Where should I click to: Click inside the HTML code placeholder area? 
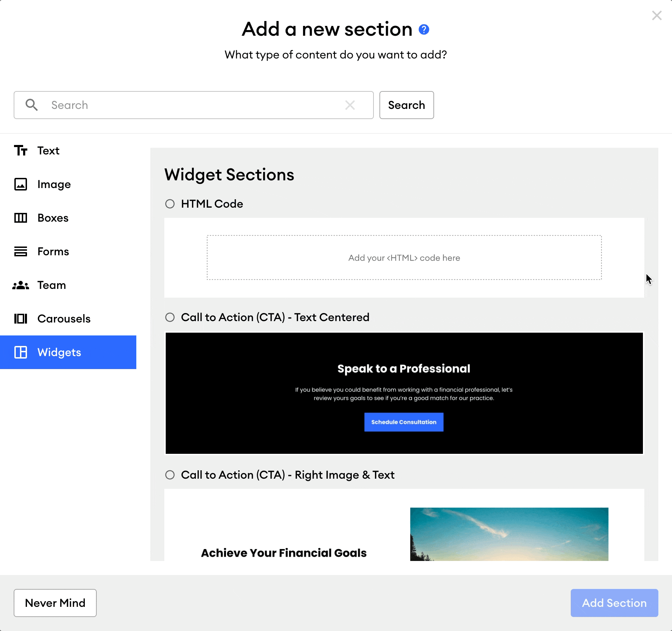point(404,258)
